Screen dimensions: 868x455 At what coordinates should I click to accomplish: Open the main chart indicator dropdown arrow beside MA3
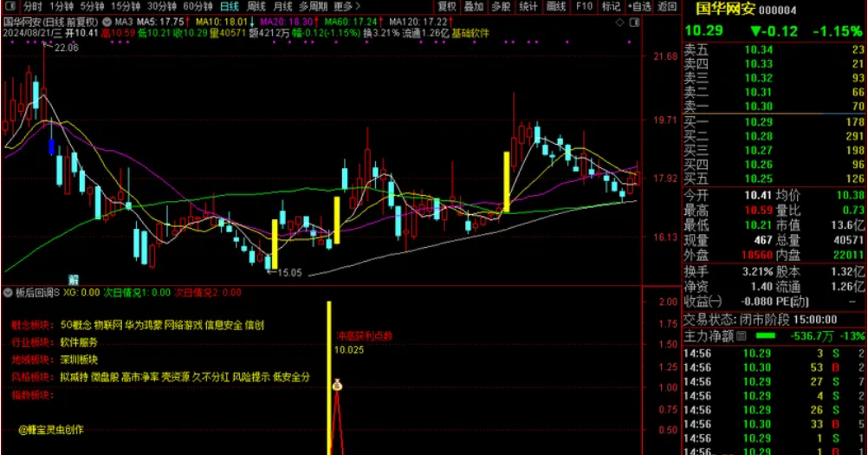(106, 20)
